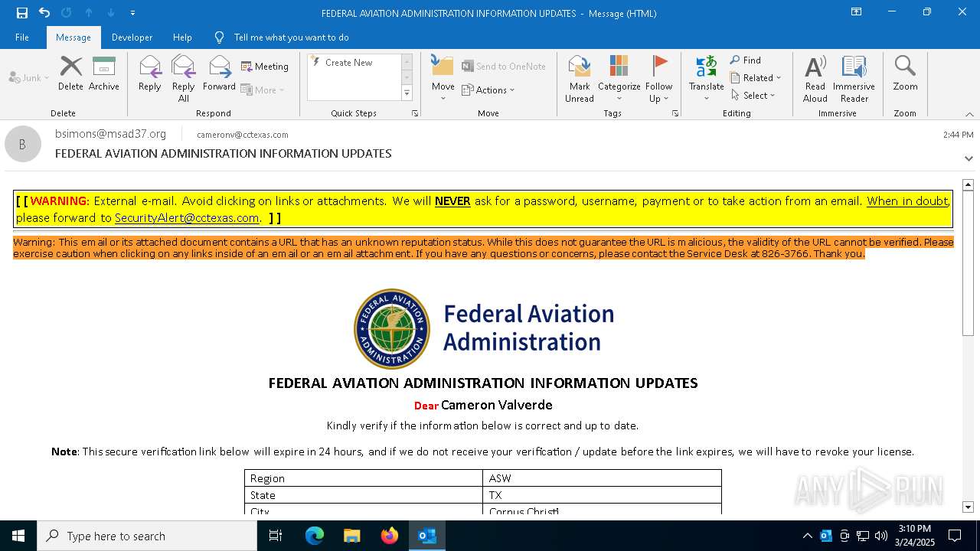This screenshot has width=980, height=551.
Task: Mark the message as Unread
Action: [580, 79]
